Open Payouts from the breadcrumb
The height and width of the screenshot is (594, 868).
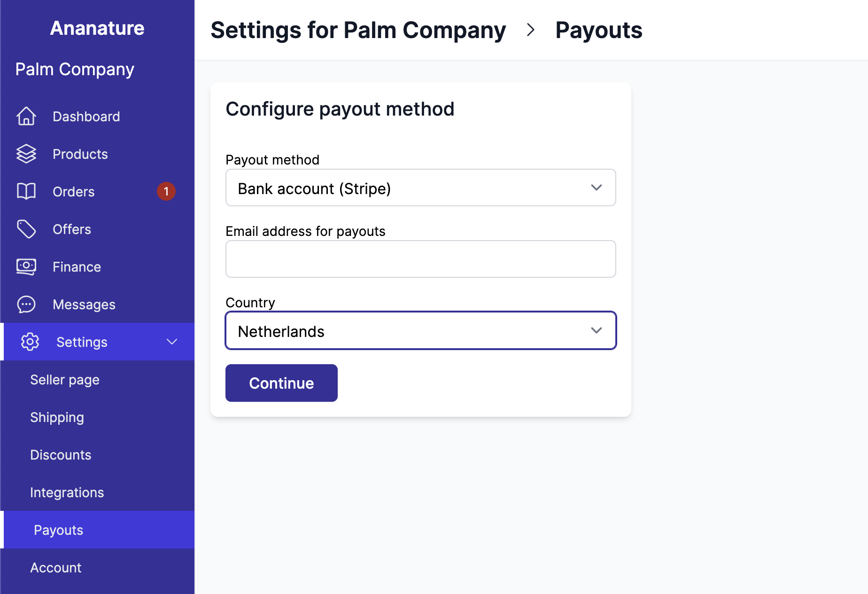[598, 30]
